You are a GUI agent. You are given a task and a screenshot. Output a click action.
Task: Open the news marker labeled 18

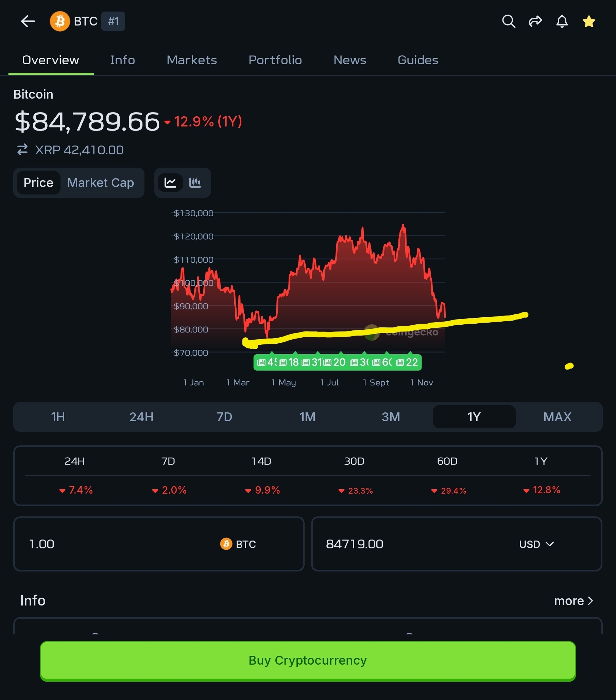click(289, 362)
